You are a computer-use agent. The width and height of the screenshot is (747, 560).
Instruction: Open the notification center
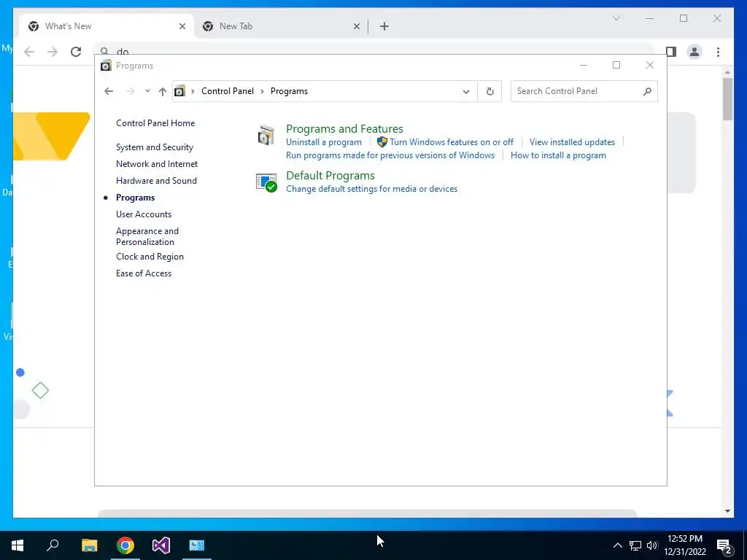click(724, 545)
